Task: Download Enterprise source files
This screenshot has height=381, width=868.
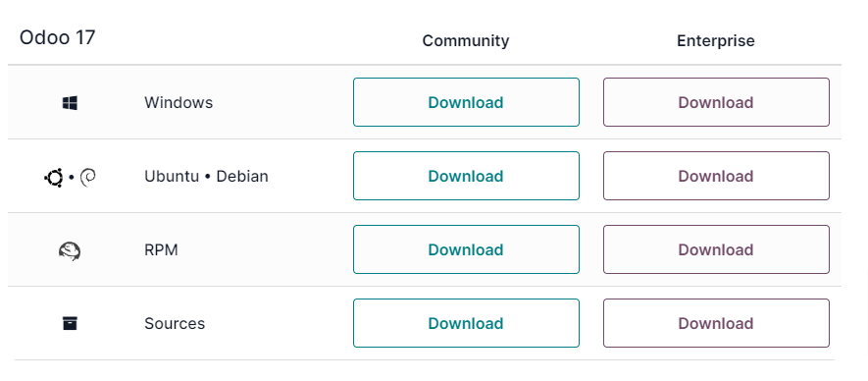Action: click(x=716, y=323)
